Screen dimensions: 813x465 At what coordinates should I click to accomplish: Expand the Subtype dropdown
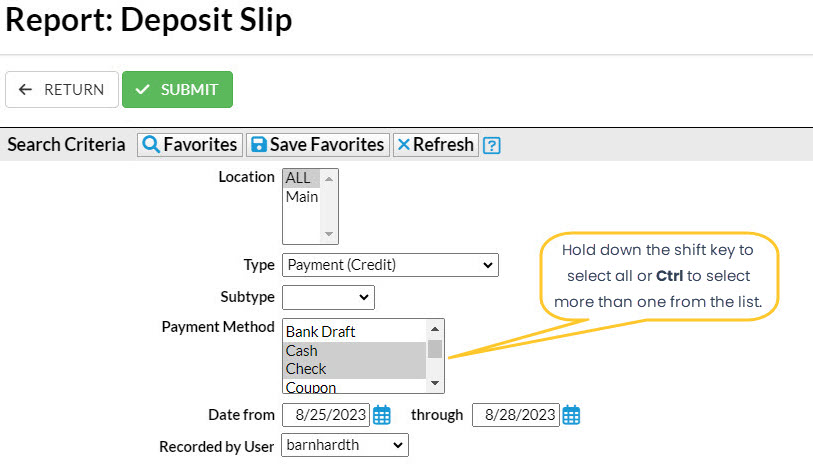(328, 297)
